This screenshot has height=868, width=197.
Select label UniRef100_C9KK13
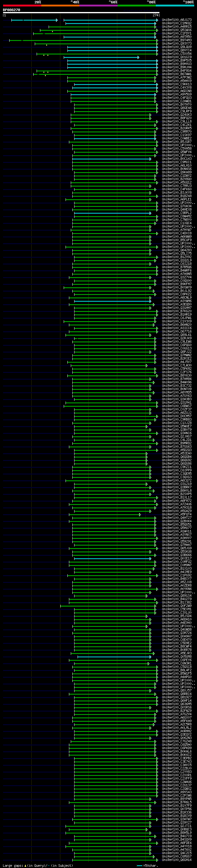coord(177,84)
